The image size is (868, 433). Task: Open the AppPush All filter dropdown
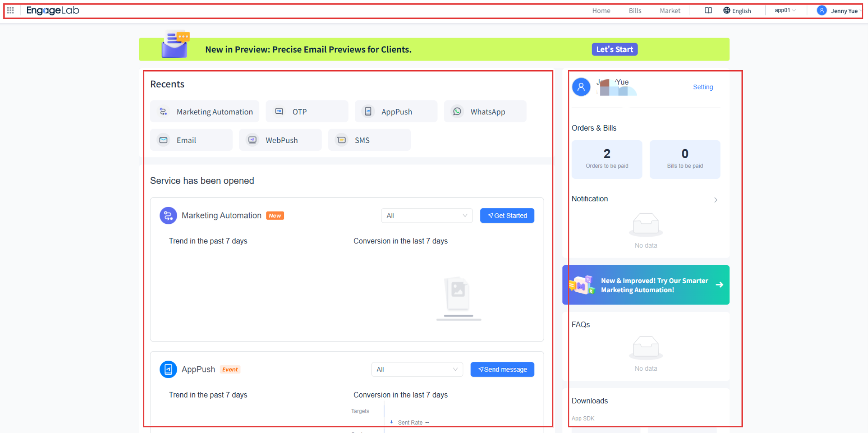417,370
